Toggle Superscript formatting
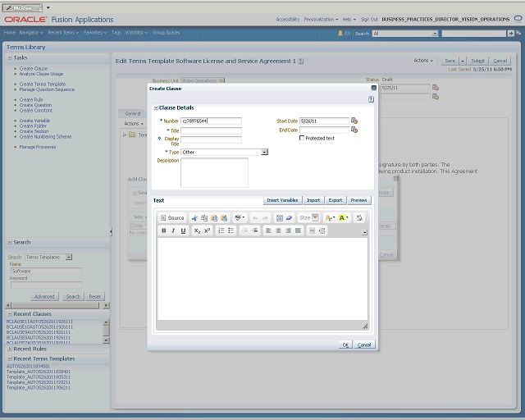The height and width of the screenshot is (420, 525). point(208,231)
